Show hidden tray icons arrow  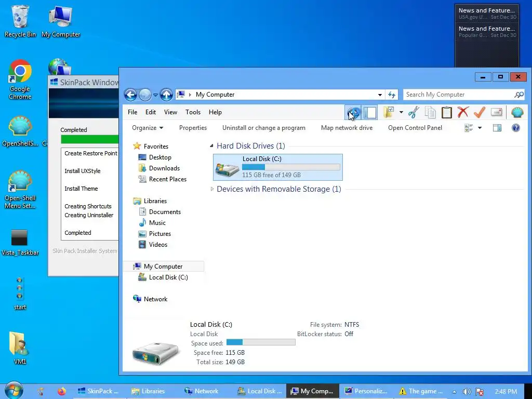click(x=454, y=392)
